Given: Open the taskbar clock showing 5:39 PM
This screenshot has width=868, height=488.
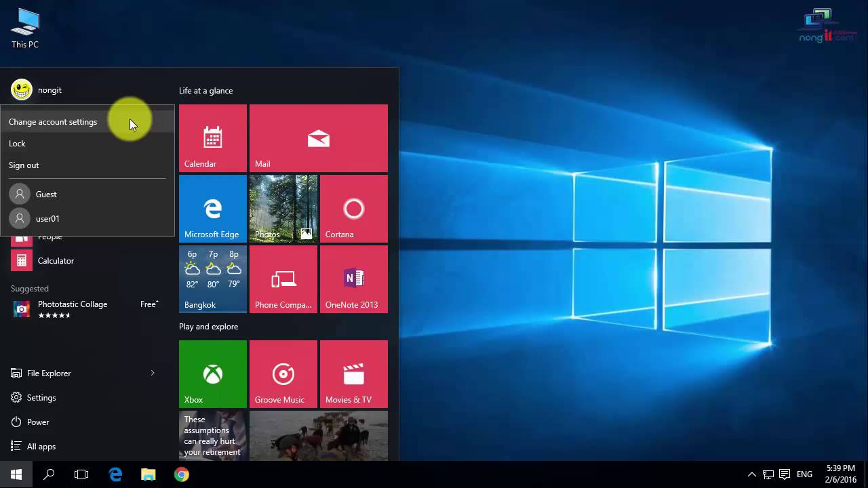Looking at the screenshot, I should pyautogui.click(x=841, y=474).
